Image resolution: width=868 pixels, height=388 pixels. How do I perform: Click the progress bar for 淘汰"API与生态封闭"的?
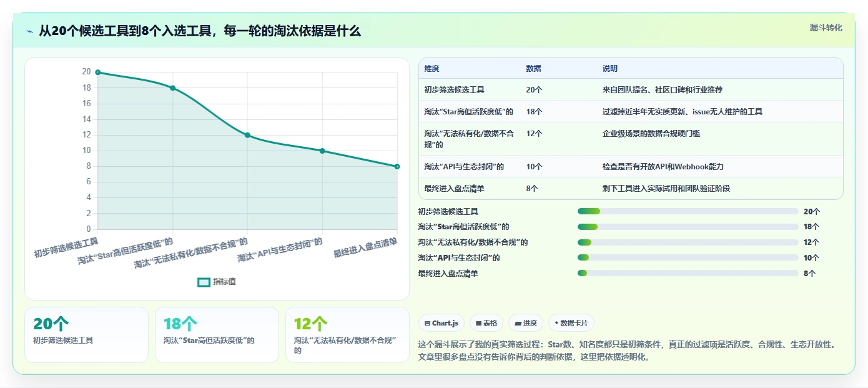point(688,257)
